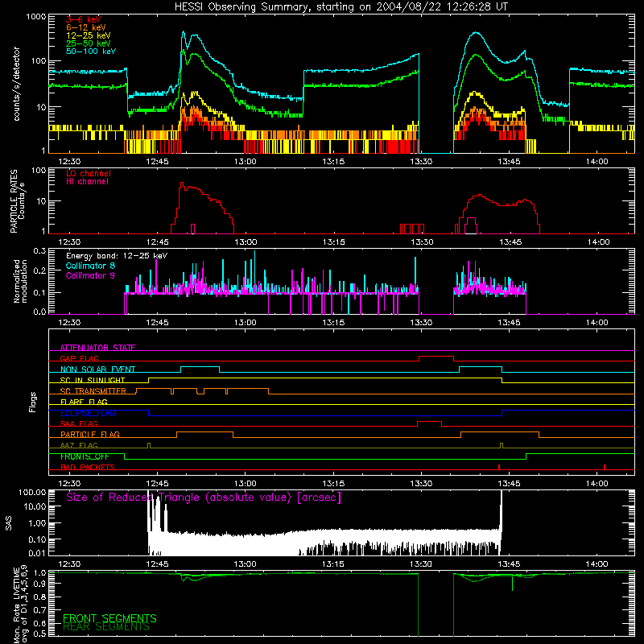The image size is (644, 644).
Task: Click the raised SAA FLAG segment
Action: click(x=430, y=422)
